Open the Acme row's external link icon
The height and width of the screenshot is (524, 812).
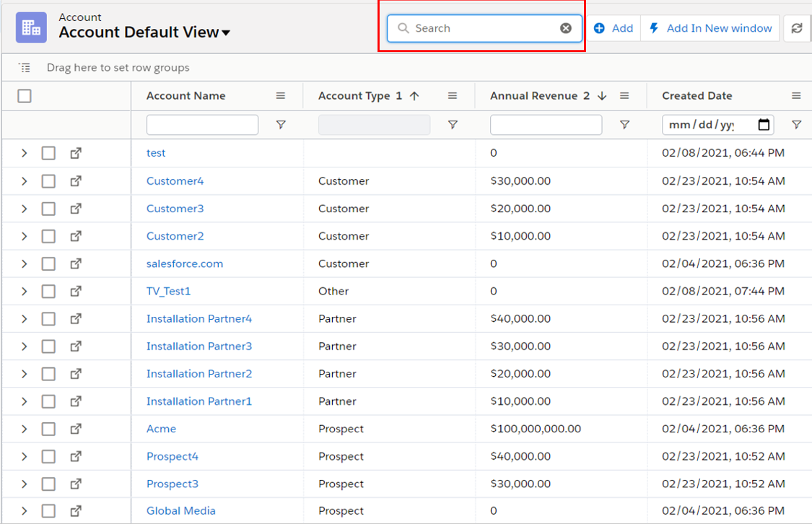[76, 428]
